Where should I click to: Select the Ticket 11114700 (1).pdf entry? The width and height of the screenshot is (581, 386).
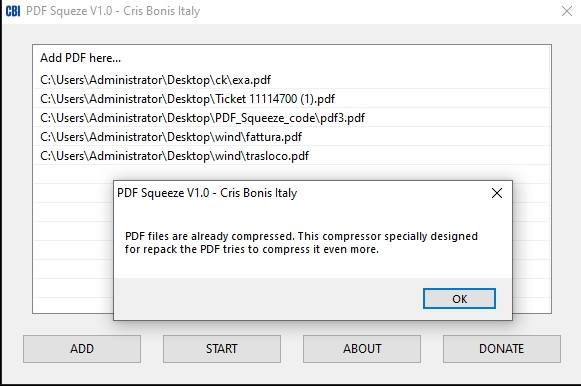tap(291, 99)
